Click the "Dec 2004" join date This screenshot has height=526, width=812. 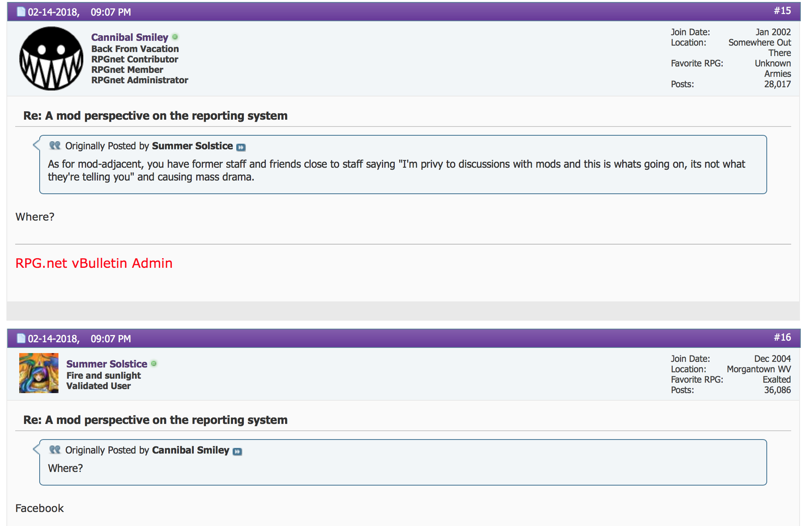coord(773,359)
